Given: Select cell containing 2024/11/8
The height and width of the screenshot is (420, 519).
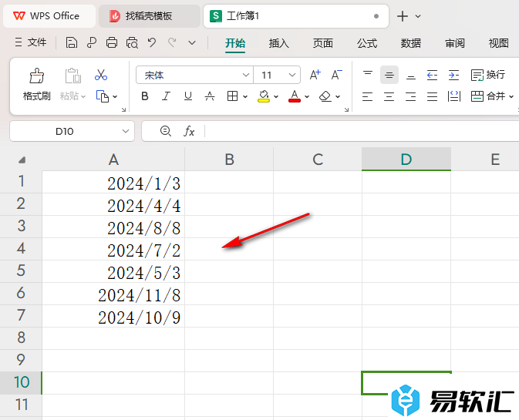Looking at the screenshot, I should pyautogui.click(x=113, y=294).
